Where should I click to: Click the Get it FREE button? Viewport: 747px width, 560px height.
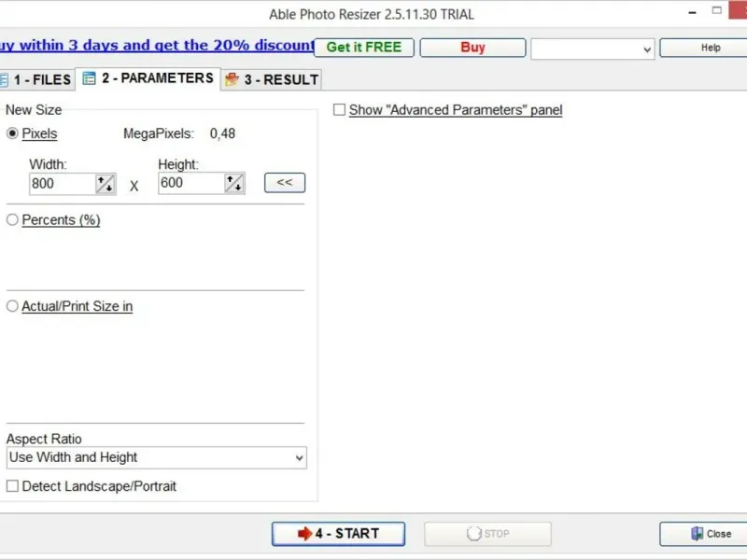(364, 48)
